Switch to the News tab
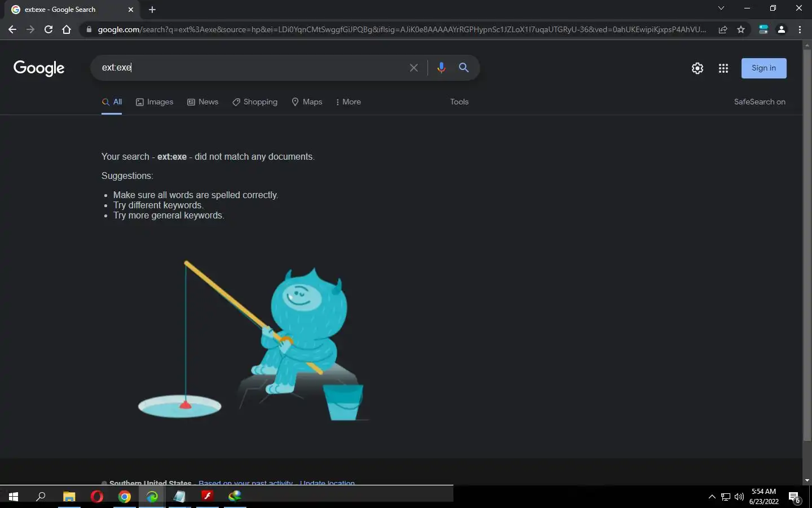This screenshot has width=812, height=508. click(x=202, y=102)
